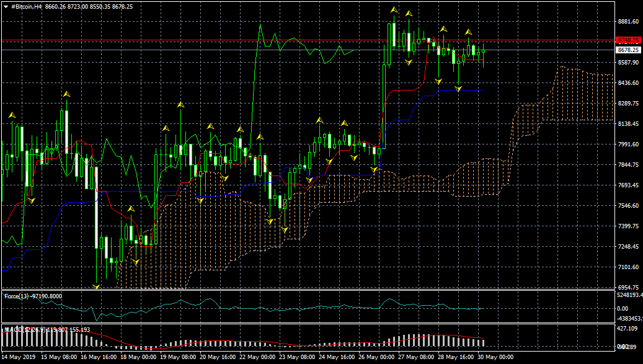This screenshot has height=364, width=643.
Task: Click the 8881.00 price scale label
Action: 628,22
